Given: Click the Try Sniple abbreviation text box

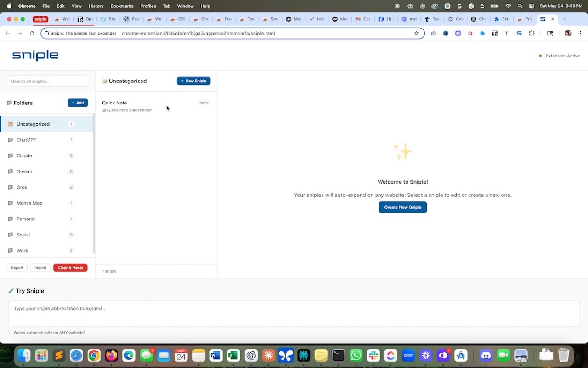Looking at the screenshot, I should tap(294, 313).
